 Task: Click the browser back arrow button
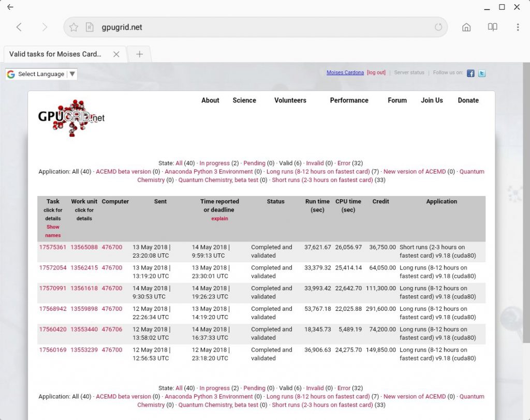[x=19, y=27]
